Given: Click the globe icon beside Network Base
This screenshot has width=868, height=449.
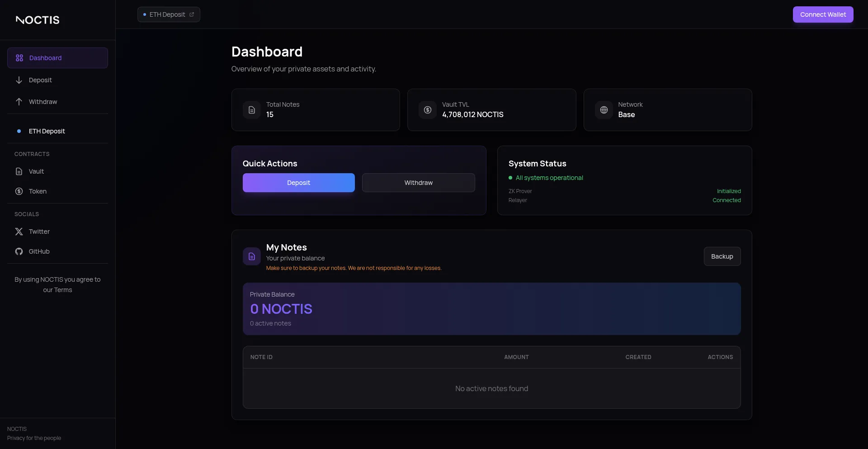Looking at the screenshot, I should pos(604,109).
